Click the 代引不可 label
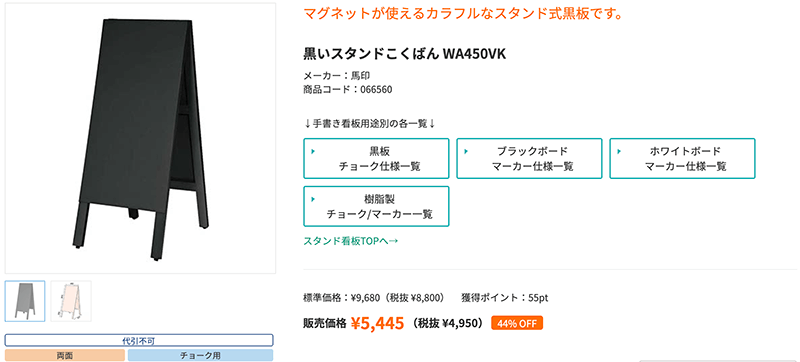The width and height of the screenshot is (800, 362). coord(139,340)
